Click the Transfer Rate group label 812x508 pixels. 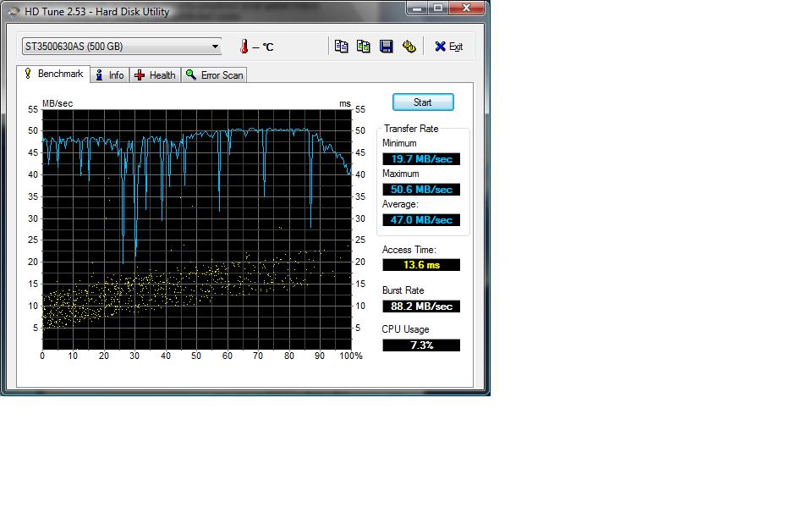[x=411, y=129]
